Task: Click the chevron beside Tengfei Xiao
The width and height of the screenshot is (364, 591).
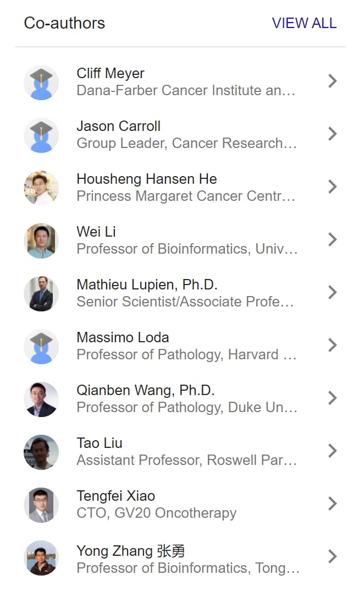Action: point(332,504)
